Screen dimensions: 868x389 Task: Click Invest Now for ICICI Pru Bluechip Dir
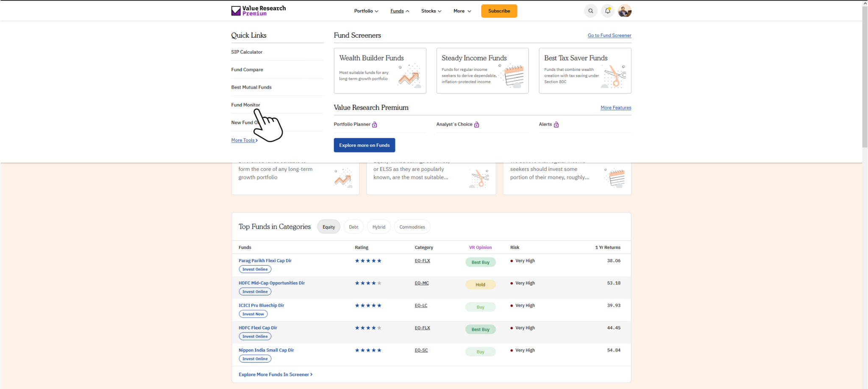253,314
